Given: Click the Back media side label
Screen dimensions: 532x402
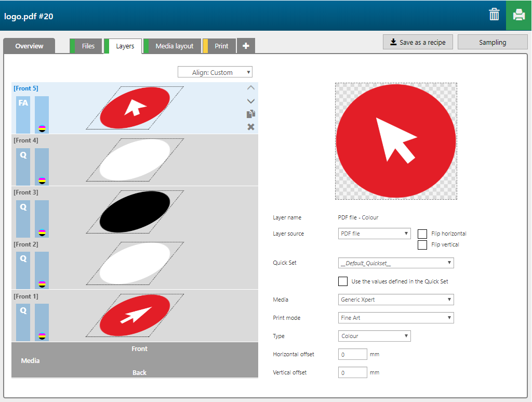Looking at the screenshot, I should (x=139, y=372).
